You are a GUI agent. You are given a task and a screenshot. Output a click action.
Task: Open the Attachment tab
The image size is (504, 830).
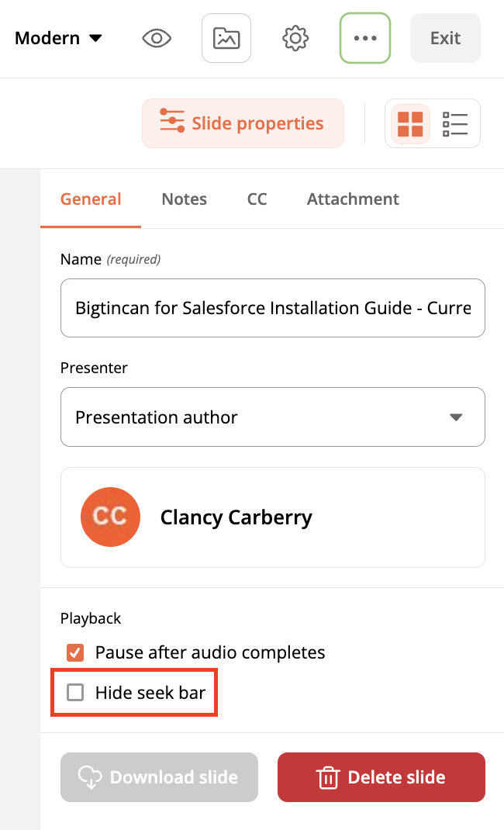pyautogui.click(x=353, y=199)
